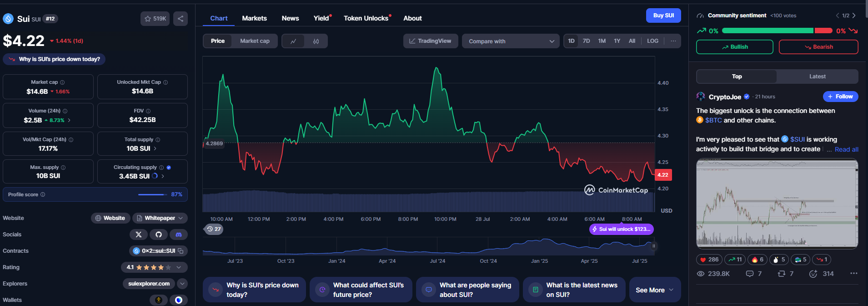Open Max. supply info icon
This screenshot has height=306, width=868.
tap(63, 168)
